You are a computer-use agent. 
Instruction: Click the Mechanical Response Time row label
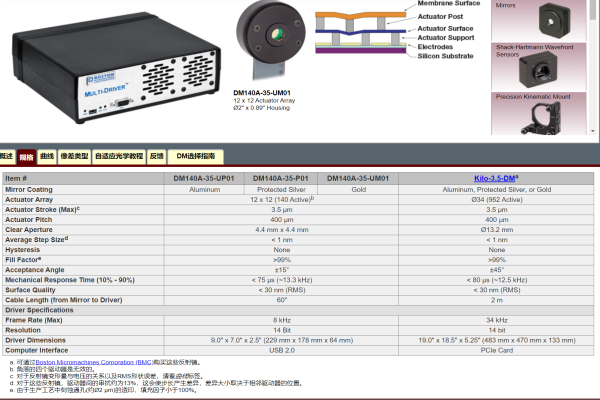point(70,280)
